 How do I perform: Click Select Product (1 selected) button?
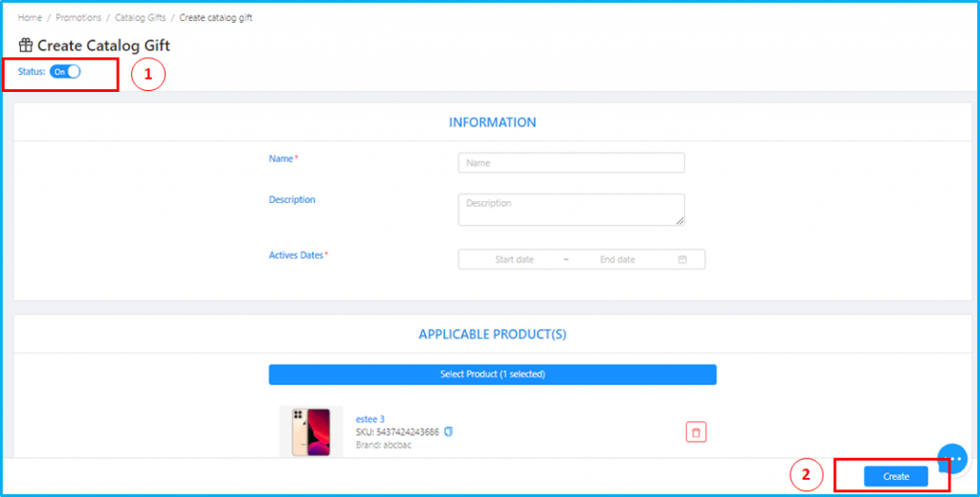pos(493,374)
